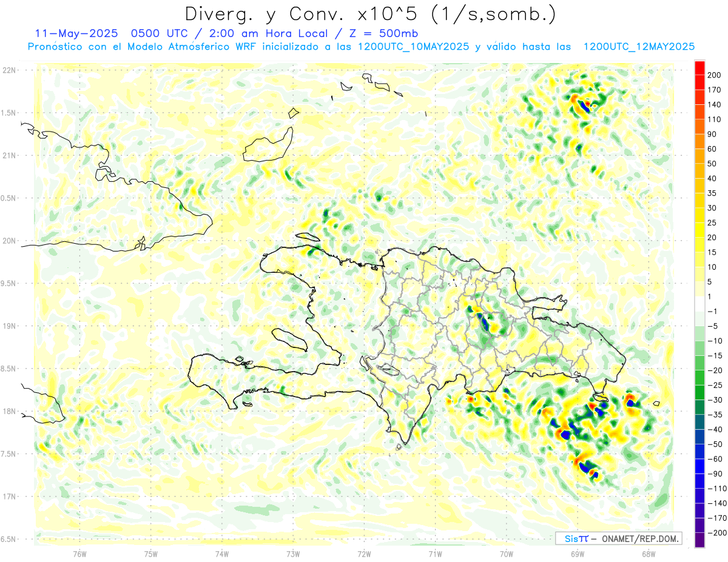Click the '22N' latitude label

coord(9,70)
